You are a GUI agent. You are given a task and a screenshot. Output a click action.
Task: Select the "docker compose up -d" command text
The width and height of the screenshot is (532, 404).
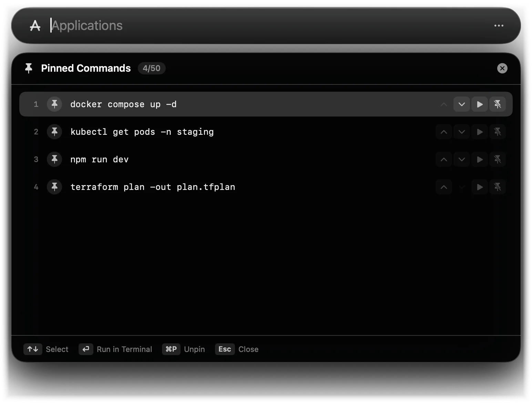click(123, 104)
